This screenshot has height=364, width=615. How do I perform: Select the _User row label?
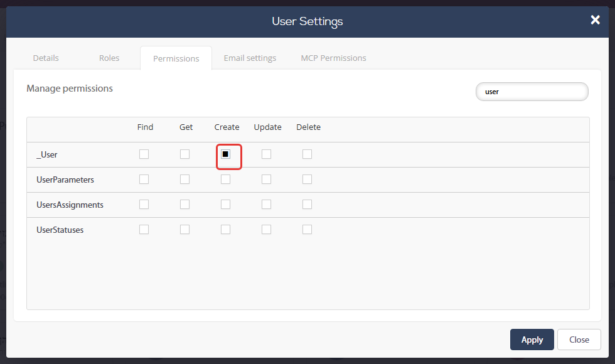(x=46, y=154)
